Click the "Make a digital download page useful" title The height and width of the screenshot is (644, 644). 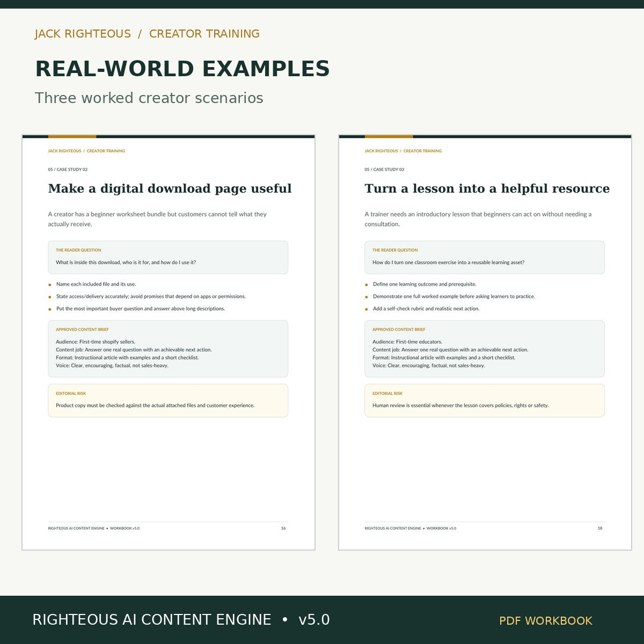coord(170,189)
